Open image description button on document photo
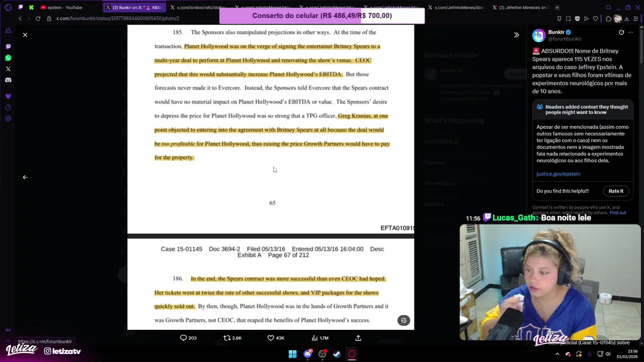This screenshot has width=644, height=362. [404, 320]
